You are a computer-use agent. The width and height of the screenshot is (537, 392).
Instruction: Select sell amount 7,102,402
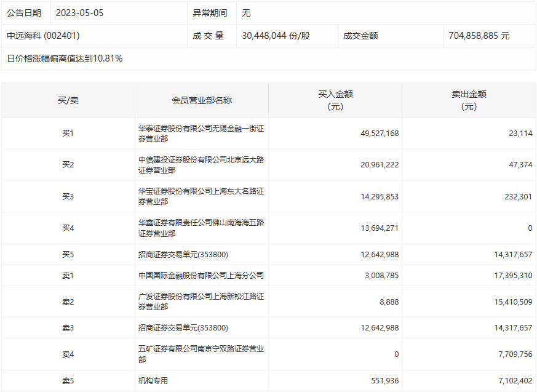point(515,381)
